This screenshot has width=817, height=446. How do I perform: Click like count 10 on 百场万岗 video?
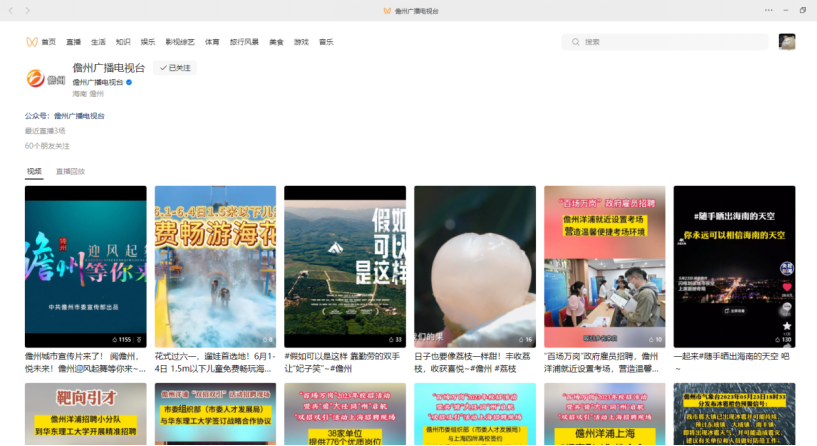pos(655,339)
